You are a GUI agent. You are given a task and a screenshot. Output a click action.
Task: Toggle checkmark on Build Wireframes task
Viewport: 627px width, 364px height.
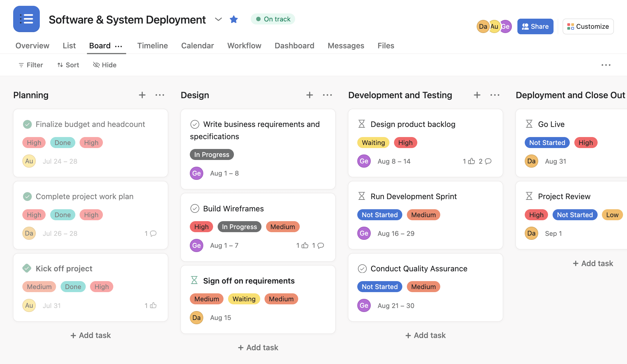(x=195, y=208)
